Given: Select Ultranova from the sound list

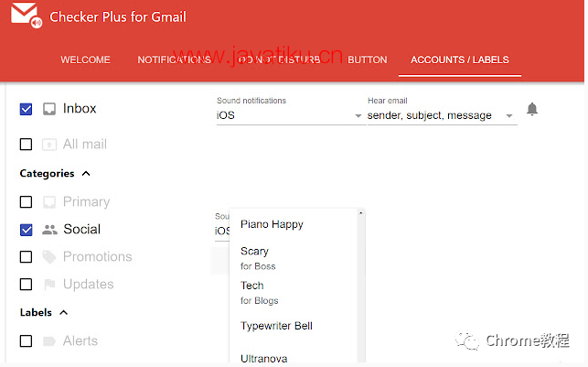Looking at the screenshot, I should tap(294, 358).
